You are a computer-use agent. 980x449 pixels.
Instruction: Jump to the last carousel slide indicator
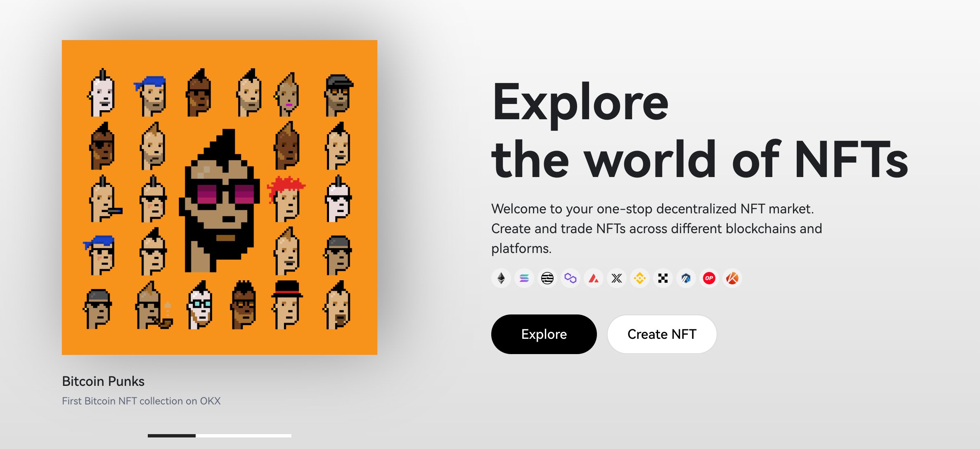tap(267, 436)
